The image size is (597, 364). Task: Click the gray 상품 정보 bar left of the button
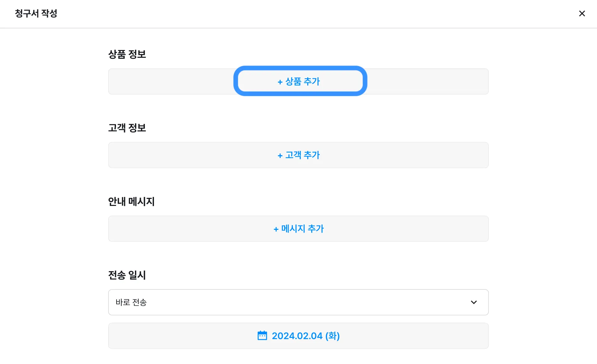coord(171,81)
